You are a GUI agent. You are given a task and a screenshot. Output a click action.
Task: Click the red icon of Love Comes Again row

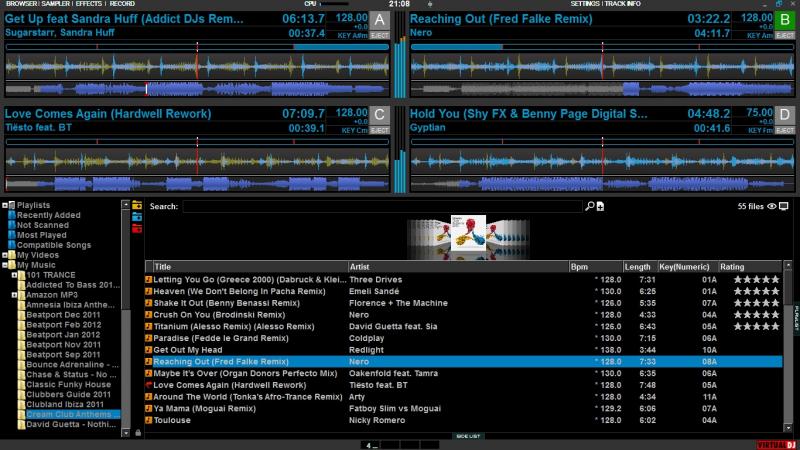(148, 385)
